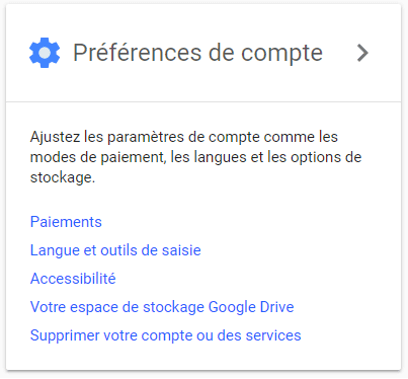The image size is (408, 379).
Task: Open Préférences de compte via right chevron
Action: [x=363, y=53]
